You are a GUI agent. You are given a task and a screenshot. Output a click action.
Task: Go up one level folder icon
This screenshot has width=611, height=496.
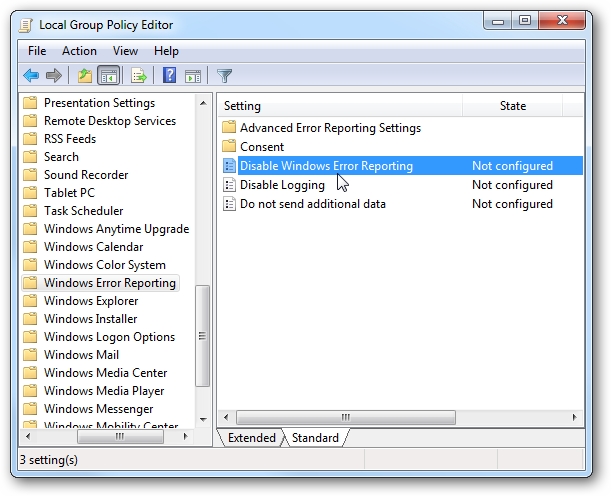(x=85, y=75)
